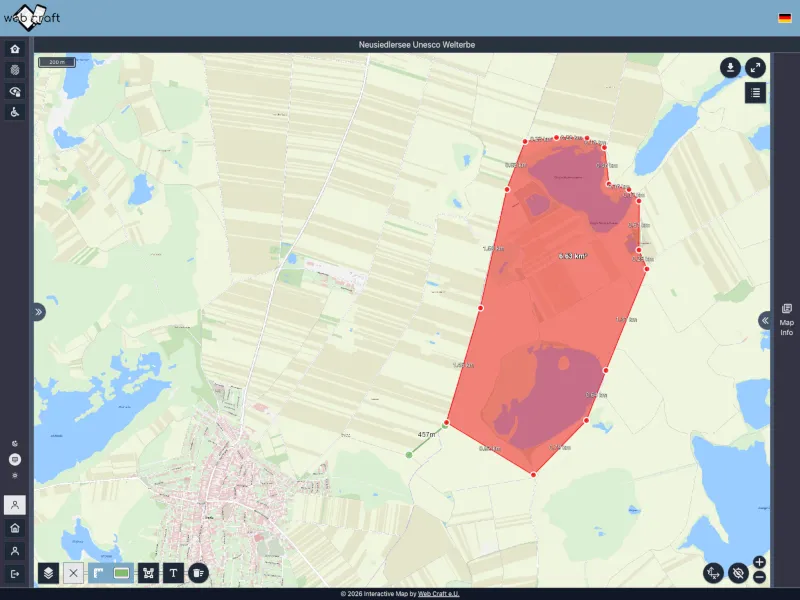
Task: Toggle the eye visibility settings icon
Action: pos(15,91)
